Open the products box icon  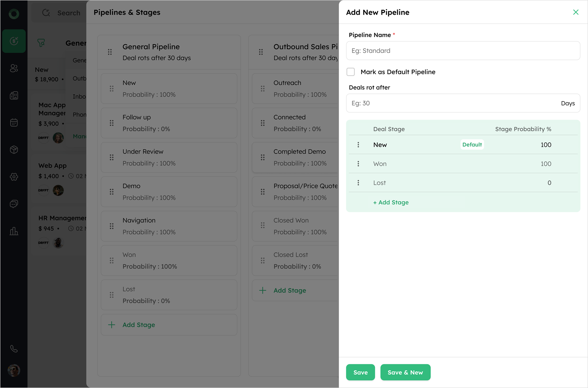pos(14,150)
